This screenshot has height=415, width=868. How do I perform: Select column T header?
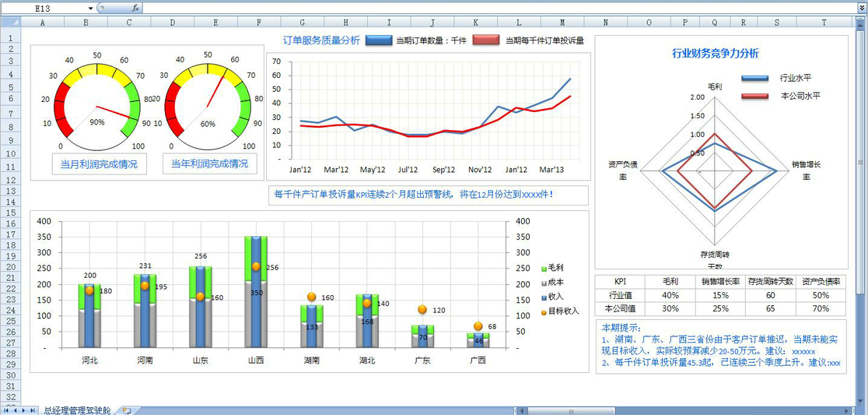[824, 22]
